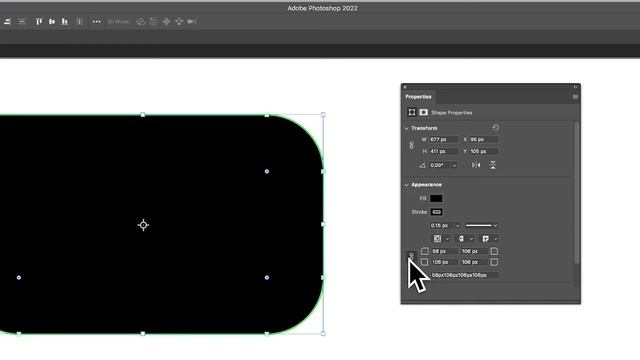The image size is (640, 360).
Task: Open the stroke line cap type dropdown
Action: click(x=465, y=239)
